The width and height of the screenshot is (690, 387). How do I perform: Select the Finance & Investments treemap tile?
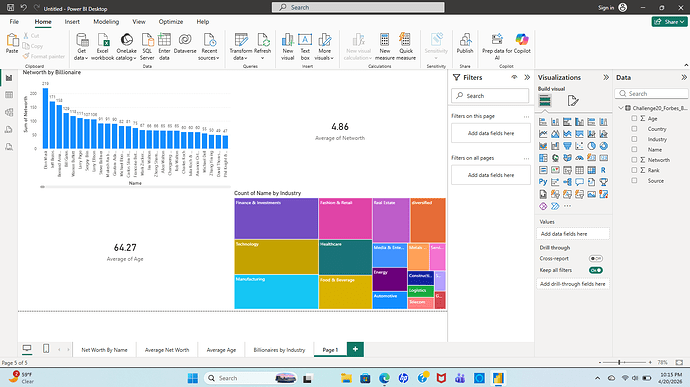(276, 218)
